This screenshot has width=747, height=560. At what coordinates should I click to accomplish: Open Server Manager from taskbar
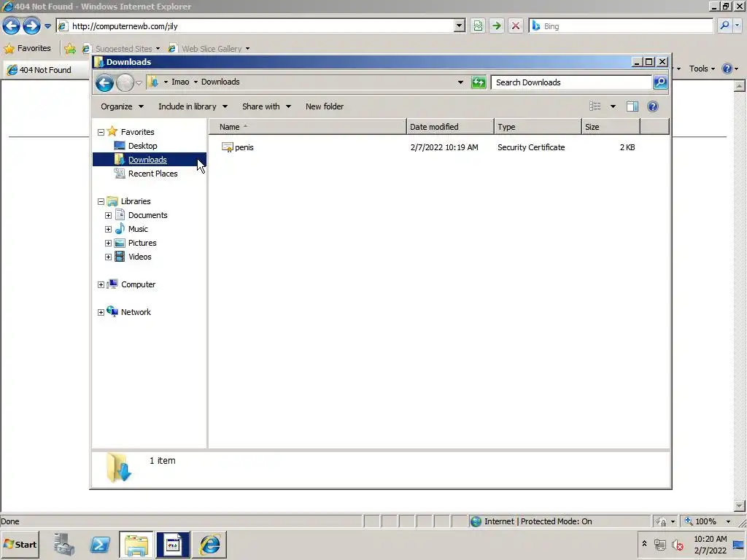(64, 545)
